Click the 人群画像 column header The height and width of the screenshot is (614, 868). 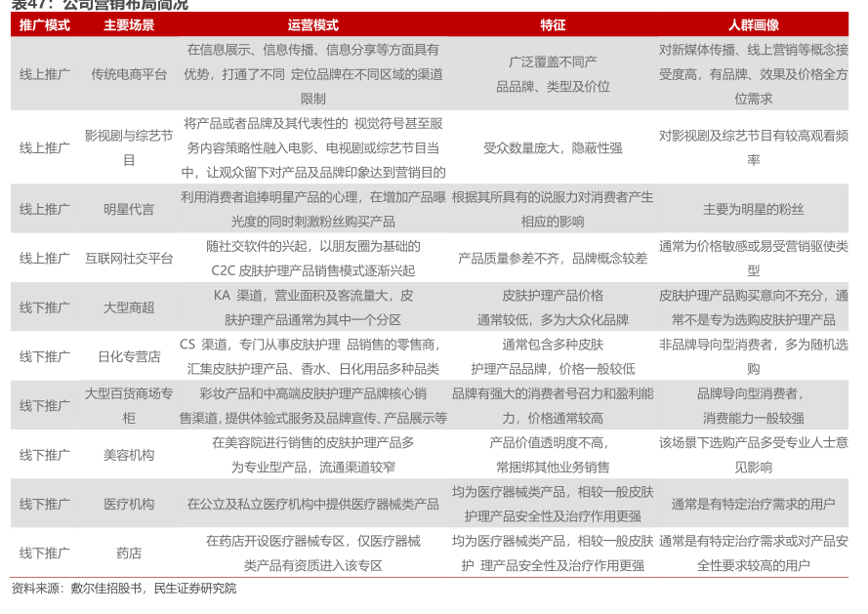[x=754, y=25]
